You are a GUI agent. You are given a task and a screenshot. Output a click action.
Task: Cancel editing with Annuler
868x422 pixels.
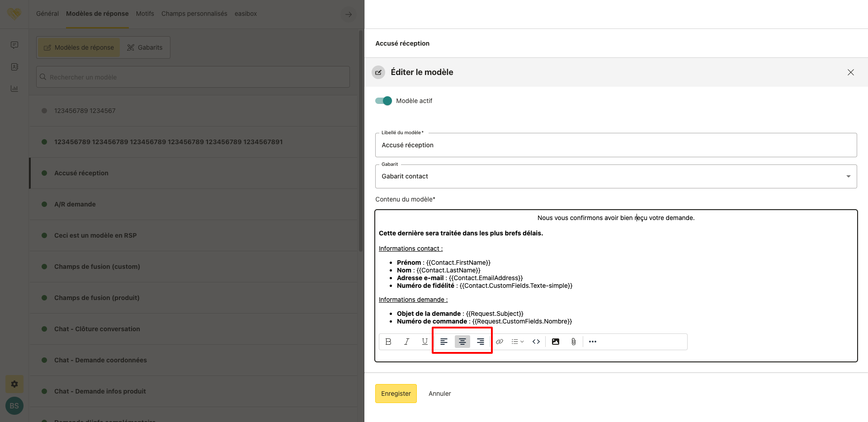tap(439, 394)
